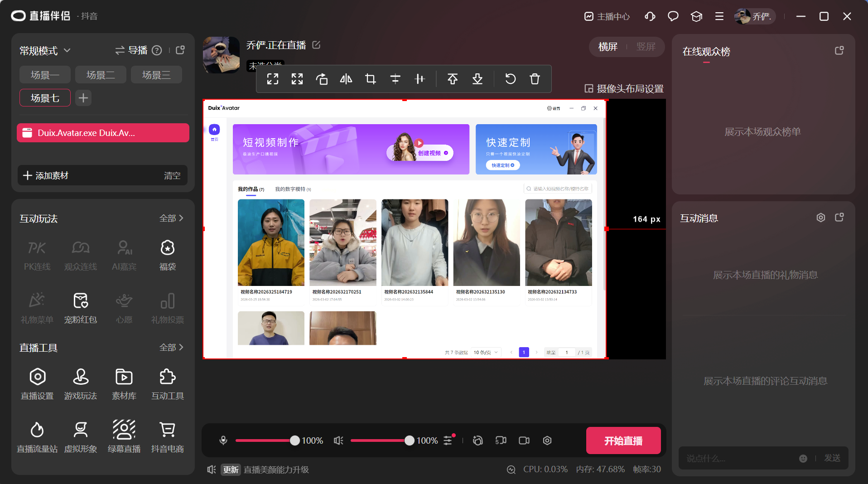This screenshot has width=868, height=484.
Task: Open the 绿幕直播 tool
Action: pos(124,437)
